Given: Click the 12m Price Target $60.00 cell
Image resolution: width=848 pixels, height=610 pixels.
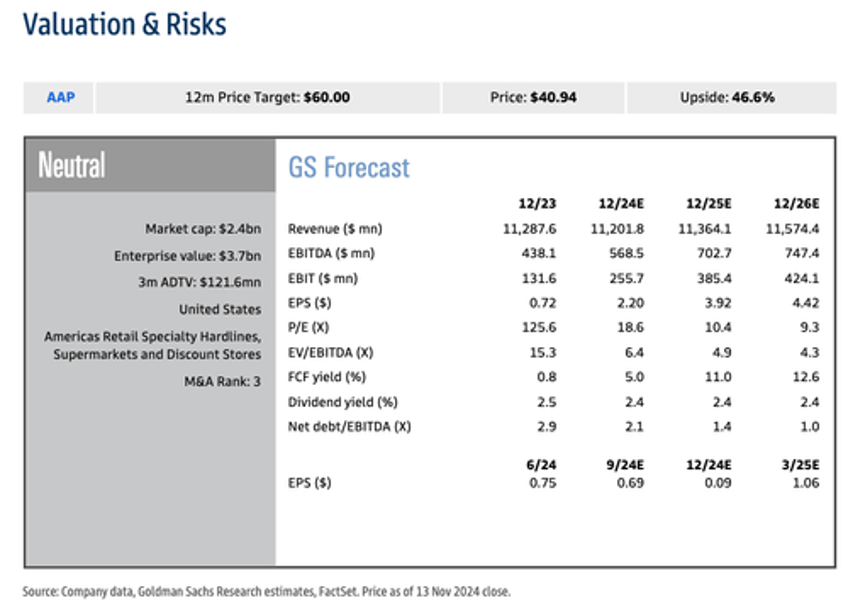Looking at the screenshot, I should [267, 97].
